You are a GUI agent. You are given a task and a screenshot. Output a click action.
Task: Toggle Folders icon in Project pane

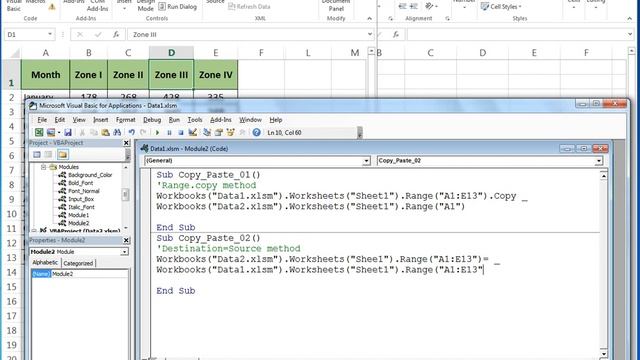click(x=62, y=154)
